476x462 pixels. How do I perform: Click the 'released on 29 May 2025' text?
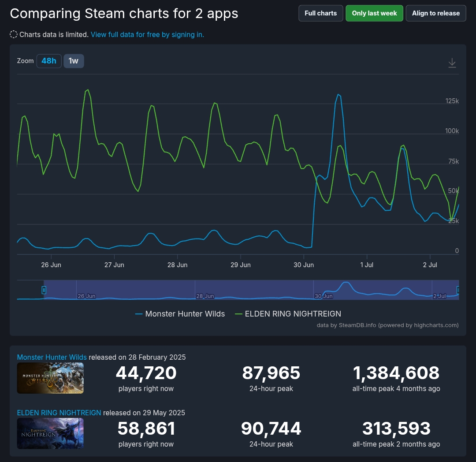(x=144, y=413)
